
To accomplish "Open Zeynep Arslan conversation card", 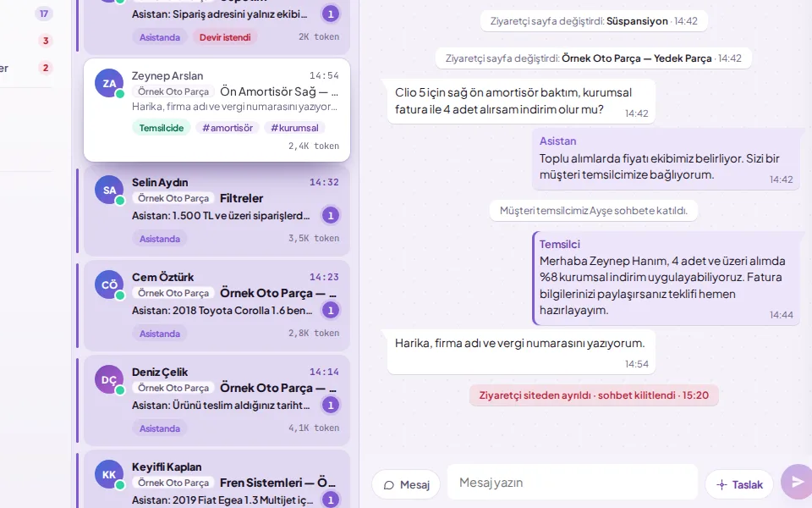I will tap(217, 110).
